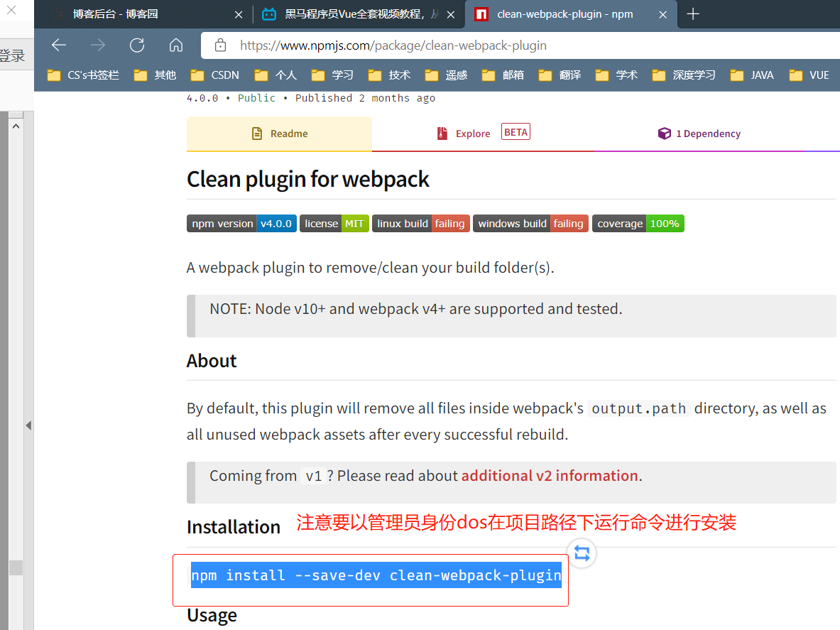This screenshot has height=630, width=840.
Task: Open the 翻译 bookmark folder
Action: click(560, 75)
